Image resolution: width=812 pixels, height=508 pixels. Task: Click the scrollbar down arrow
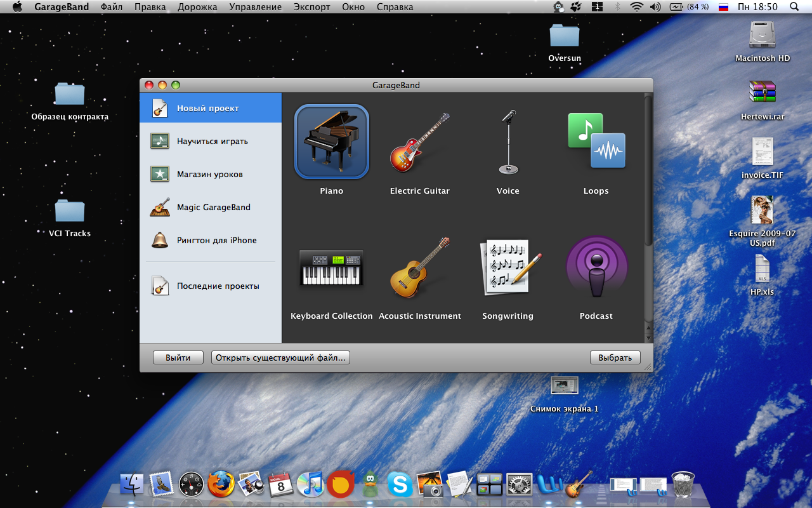point(648,337)
